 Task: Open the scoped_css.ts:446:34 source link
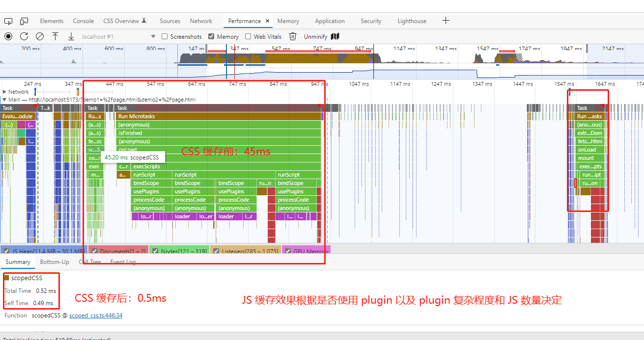(x=96, y=315)
